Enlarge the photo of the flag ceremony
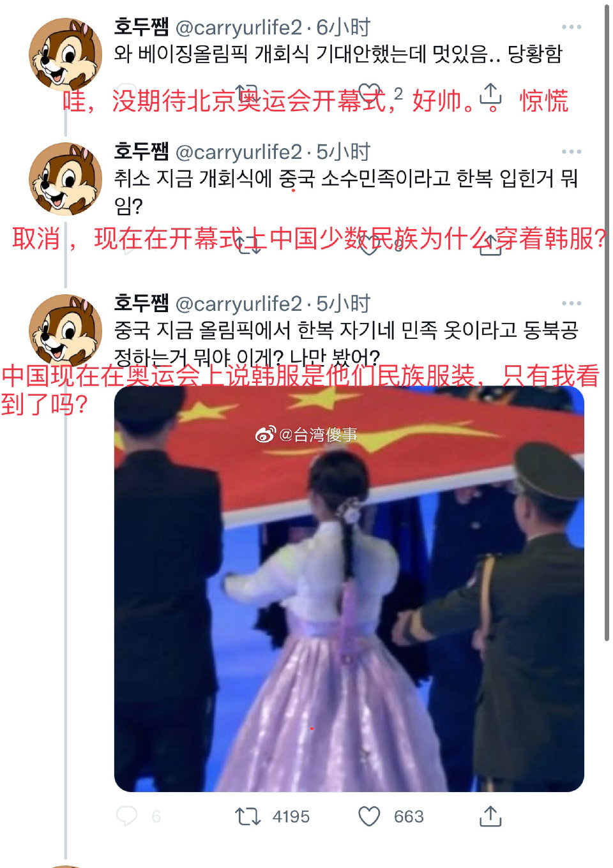 (x=349, y=588)
